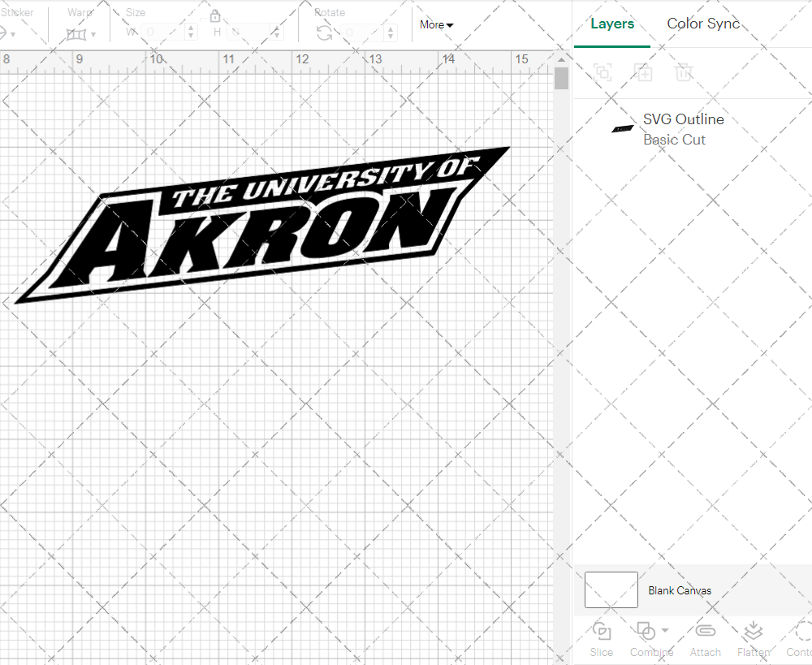The width and height of the screenshot is (812, 665).
Task: Group layers using the group icon
Action: point(603,72)
